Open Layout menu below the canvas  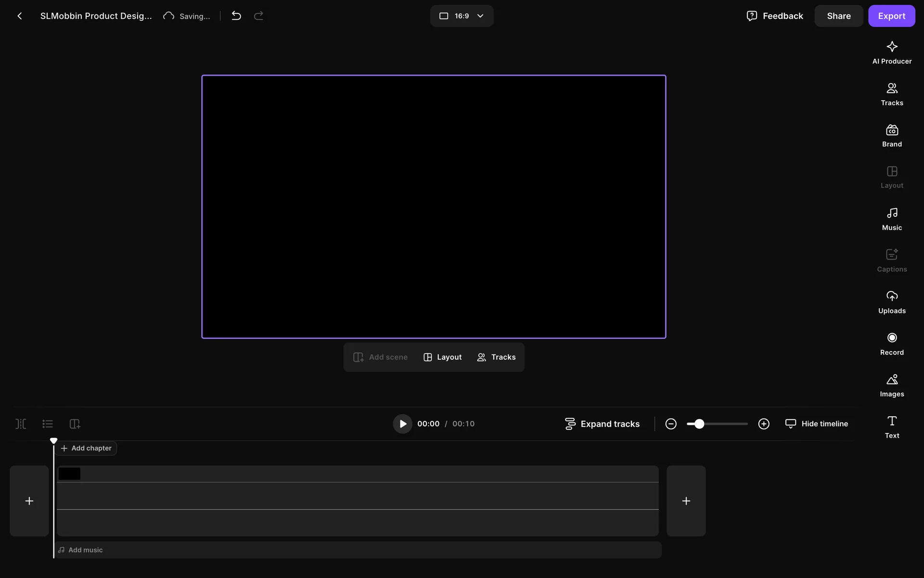point(442,357)
